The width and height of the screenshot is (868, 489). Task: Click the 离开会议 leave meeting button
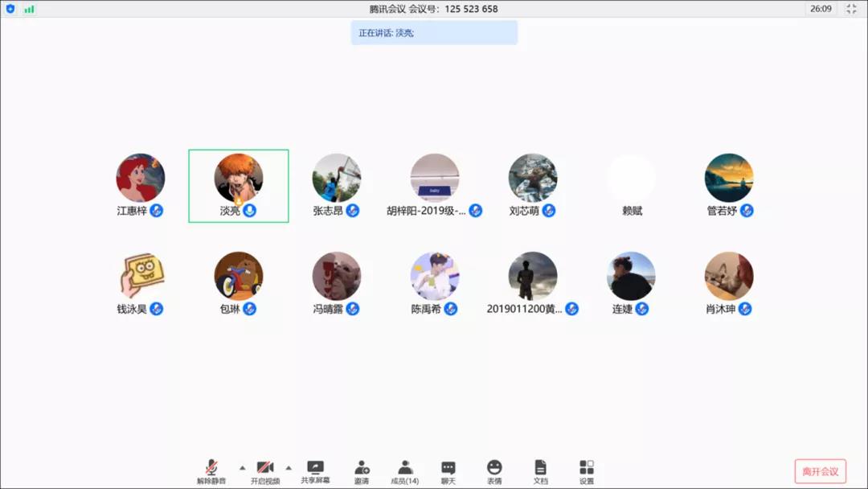[820, 471]
